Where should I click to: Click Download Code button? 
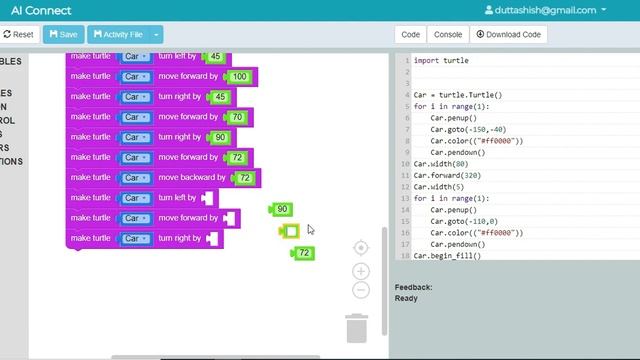509,35
